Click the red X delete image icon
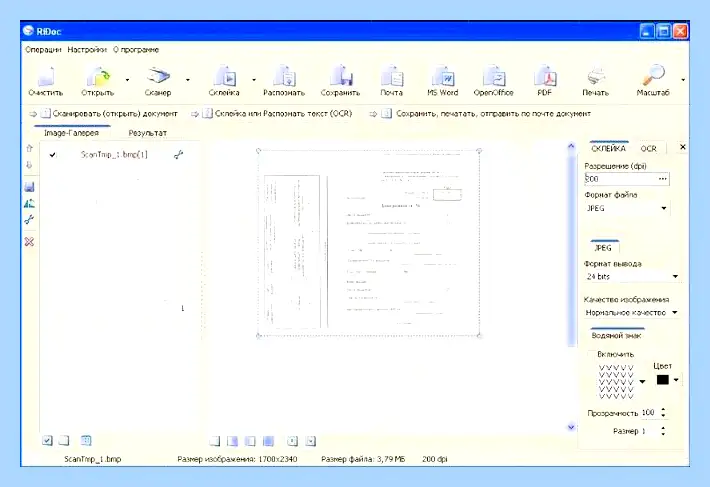Image resolution: width=710 pixels, height=487 pixels. pos(29,242)
